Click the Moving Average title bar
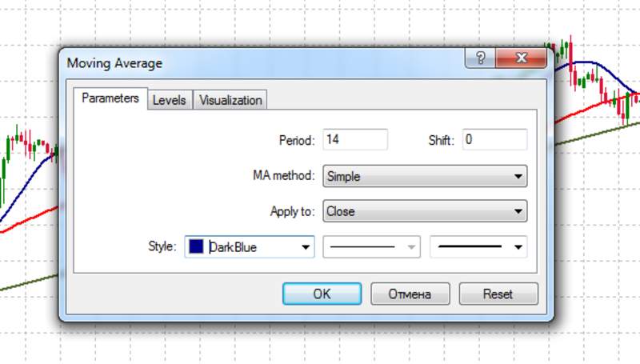 click(240, 62)
